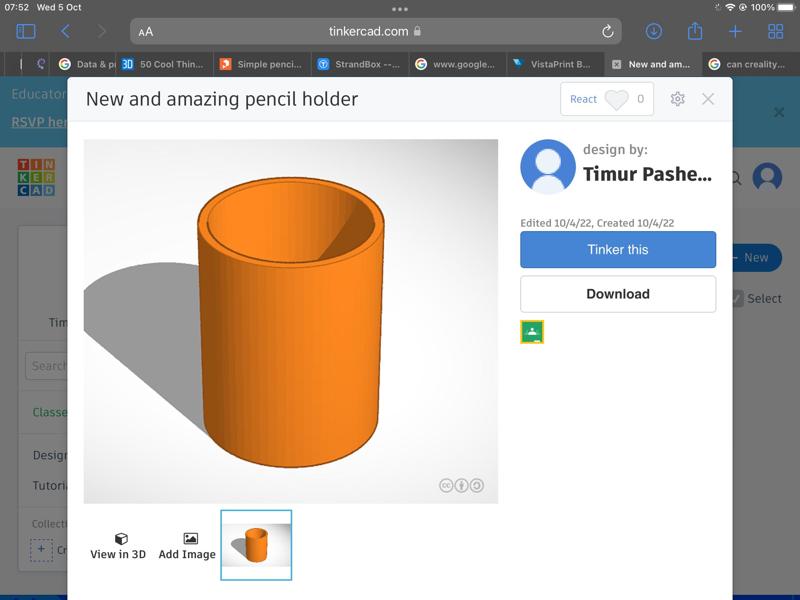
Task: Select the orange cylinder thumbnail
Action: (x=256, y=545)
